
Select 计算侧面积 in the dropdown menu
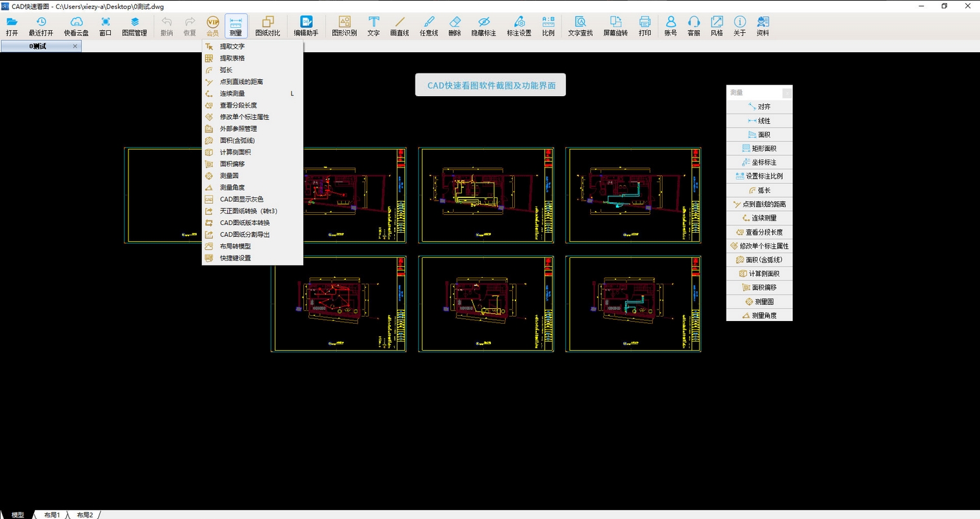pyautogui.click(x=252, y=152)
